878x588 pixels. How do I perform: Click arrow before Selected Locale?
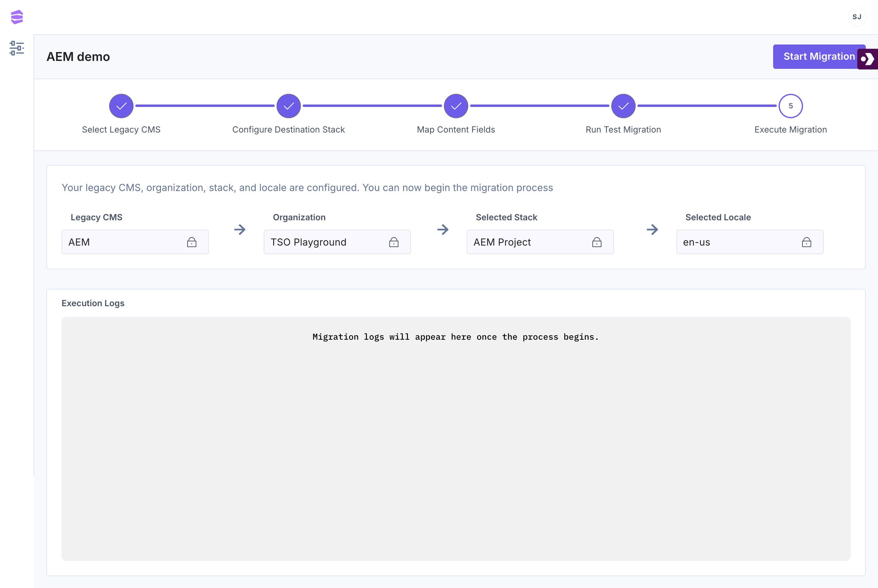(x=652, y=229)
